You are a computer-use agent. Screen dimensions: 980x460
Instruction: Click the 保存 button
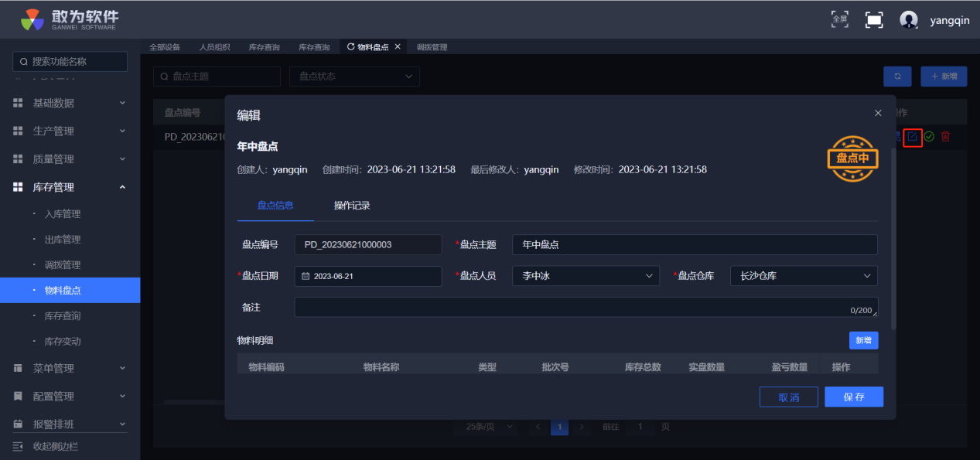point(853,397)
